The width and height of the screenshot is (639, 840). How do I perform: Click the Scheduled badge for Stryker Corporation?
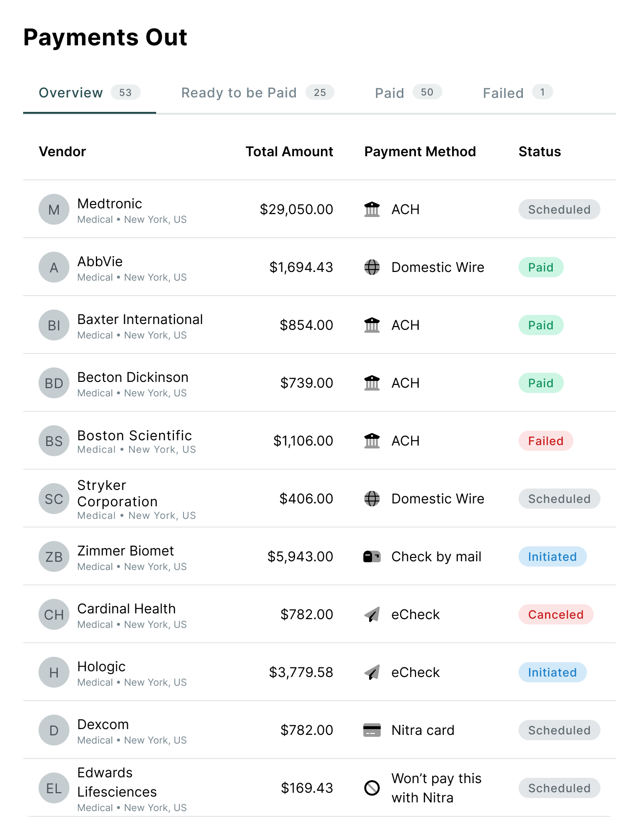(559, 499)
